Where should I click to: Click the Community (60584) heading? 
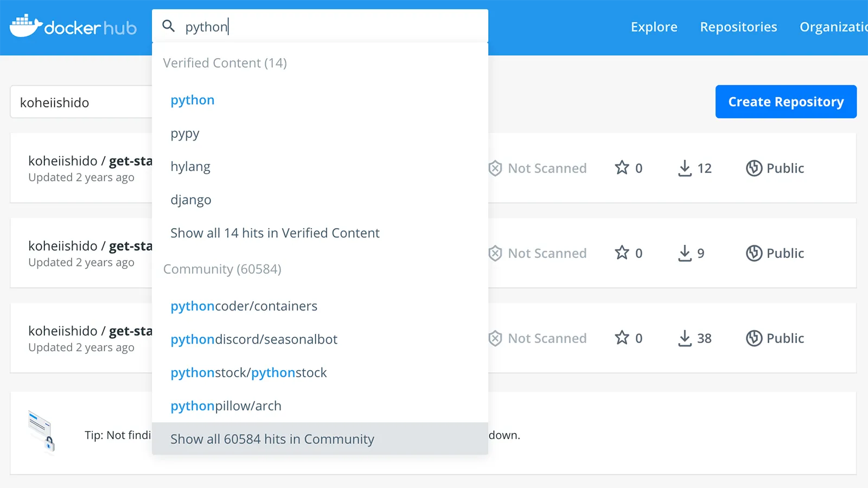[x=222, y=269]
